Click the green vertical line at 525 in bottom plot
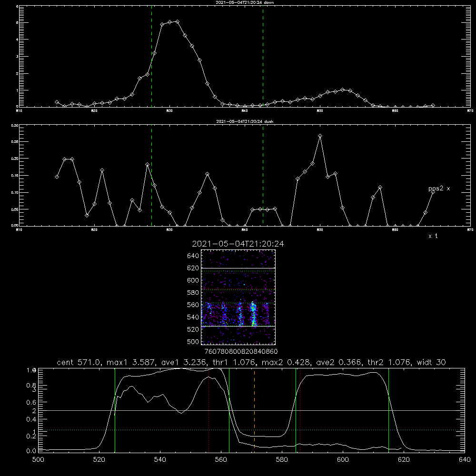This screenshot has height=476, width=476. (115, 410)
